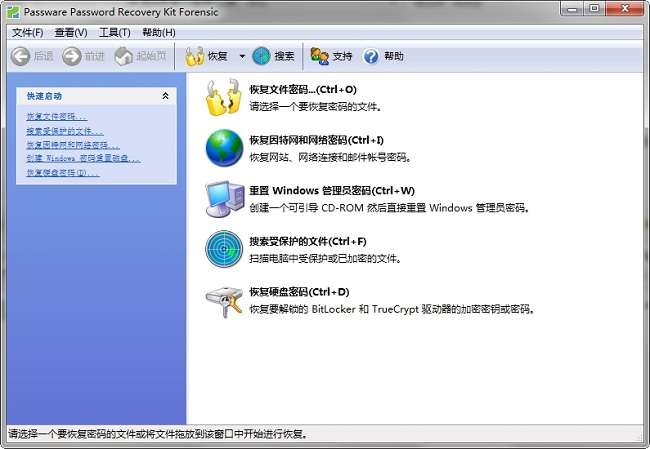Click the 前进 forward arrow icon
The height and width of the screenshot is (449, 650).
[72, 56]
